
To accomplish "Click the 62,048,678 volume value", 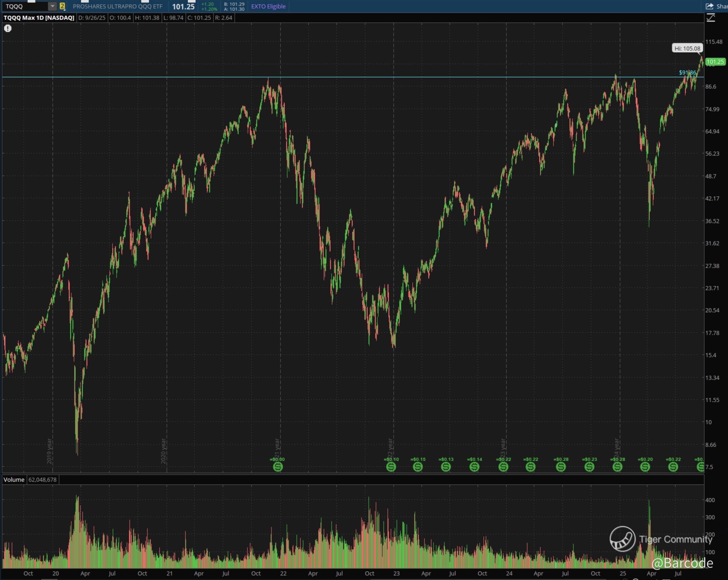I will pyautogui.click(x=43, y=479).
